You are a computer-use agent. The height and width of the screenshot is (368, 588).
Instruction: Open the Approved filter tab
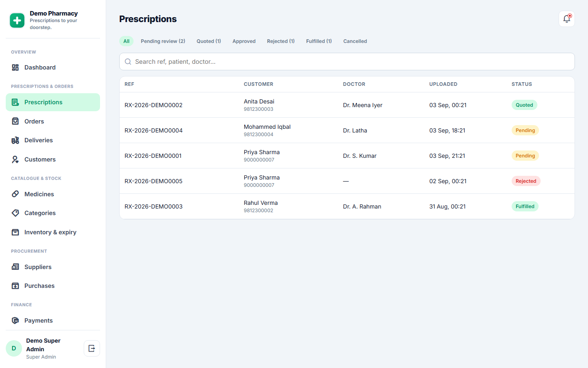coord(244,41)
